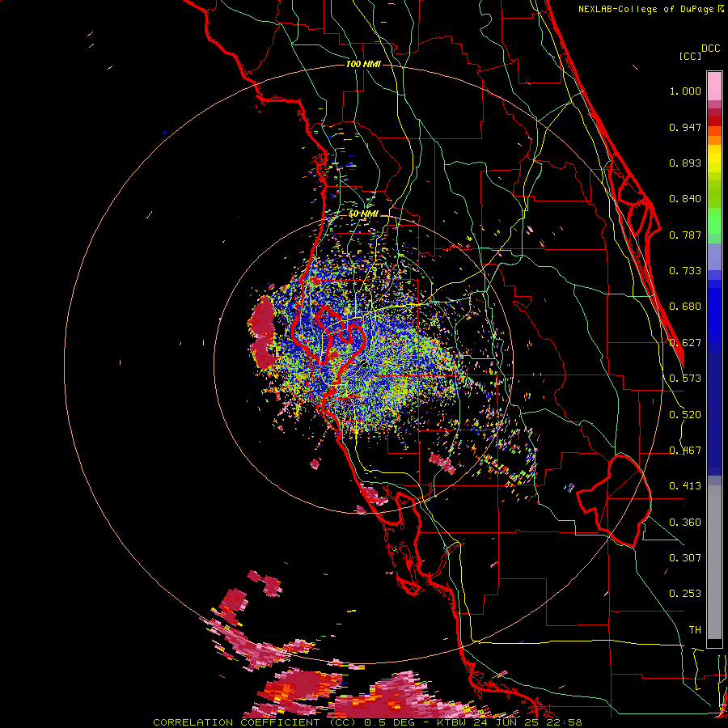Click the 0.947 color scale value
This screenshot has width=728, height=728.
point(685,127)
